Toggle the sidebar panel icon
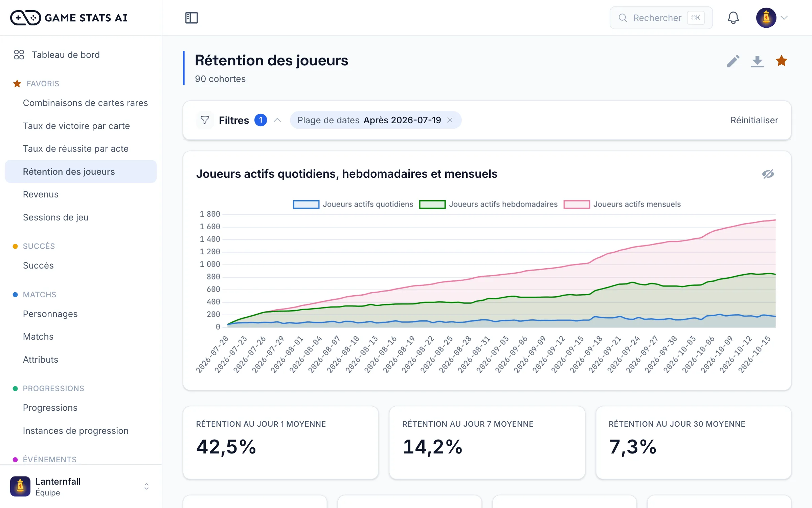812x508 pixels. click(x=191, y=18)
